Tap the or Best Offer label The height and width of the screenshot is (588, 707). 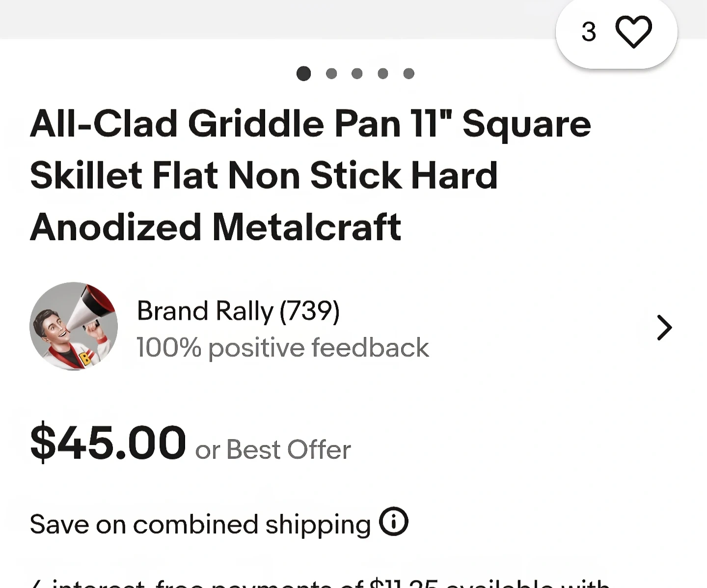(273, 449)
